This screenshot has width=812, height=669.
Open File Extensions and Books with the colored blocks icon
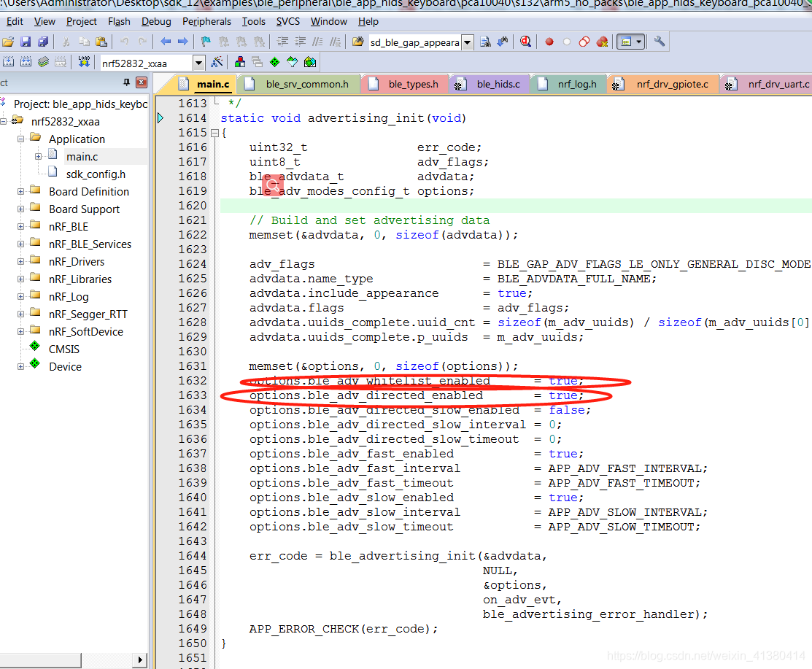tap(240, 62)
